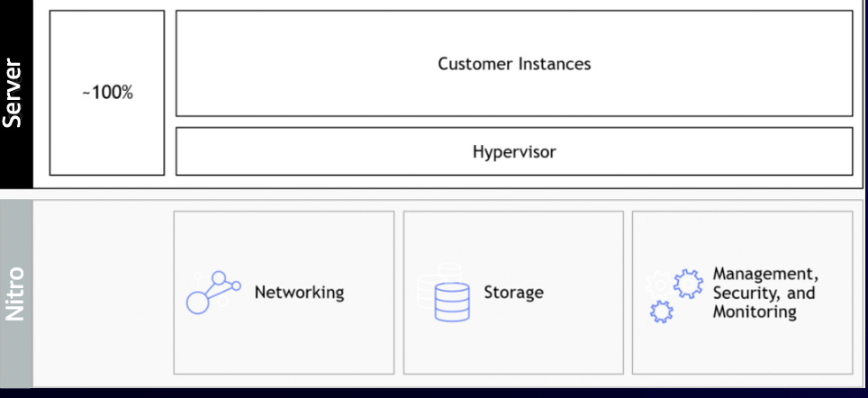Screen dimensions: 868x398
Task: Click the large circle of Networking icon
Action: point(197,303)
